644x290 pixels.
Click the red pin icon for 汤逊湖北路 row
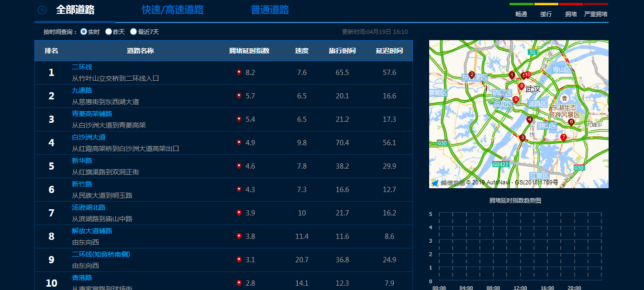pos(239,213)
